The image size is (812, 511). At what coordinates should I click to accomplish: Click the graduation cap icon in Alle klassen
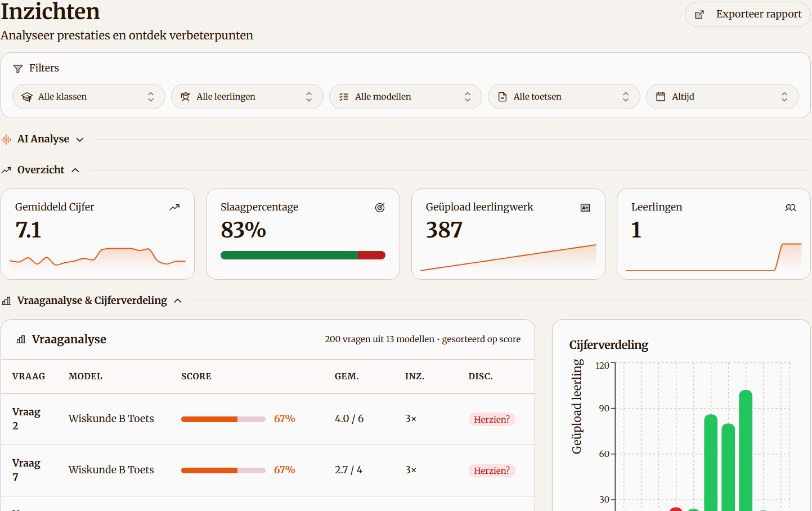click(x=26, y=97)
